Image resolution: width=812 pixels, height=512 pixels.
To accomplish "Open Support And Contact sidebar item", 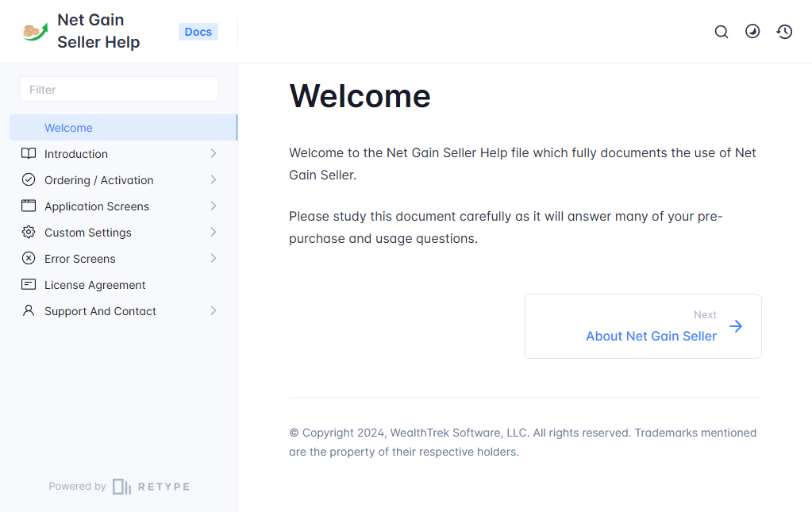I will 123,311.
